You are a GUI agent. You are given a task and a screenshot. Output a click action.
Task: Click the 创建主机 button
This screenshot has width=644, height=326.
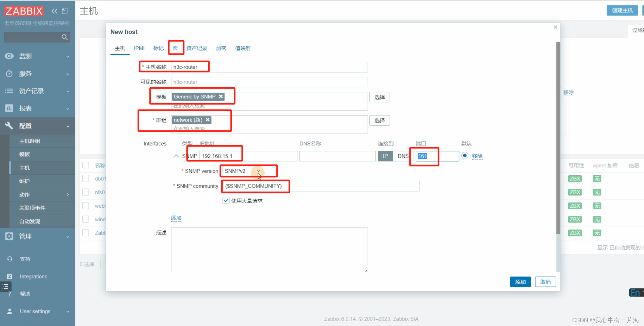(622, 10)
